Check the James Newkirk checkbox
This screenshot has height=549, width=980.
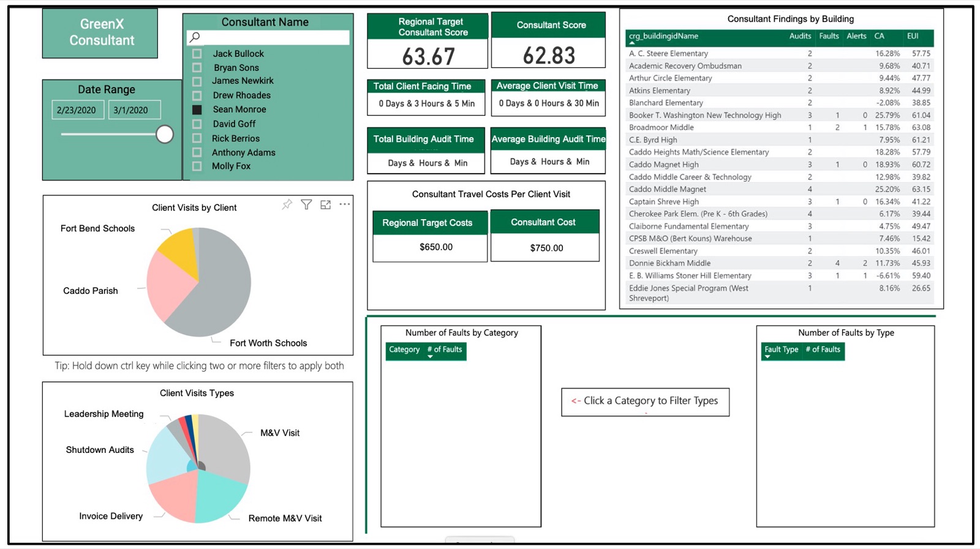[x=197, y=81]
